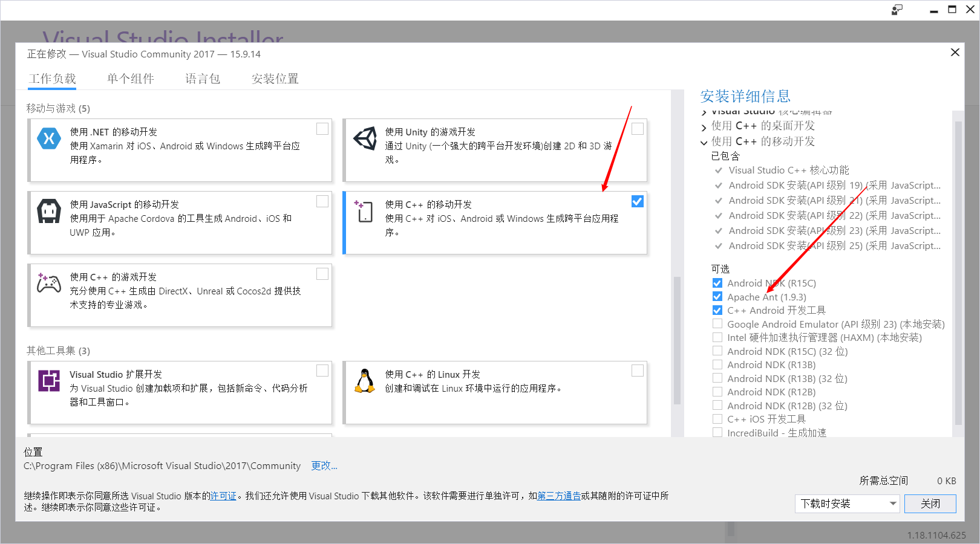Expand 使用 C++ 的桌面开发 in install details
The width and height of the screenshot is (980, 544).
click(x=704, y=126)
